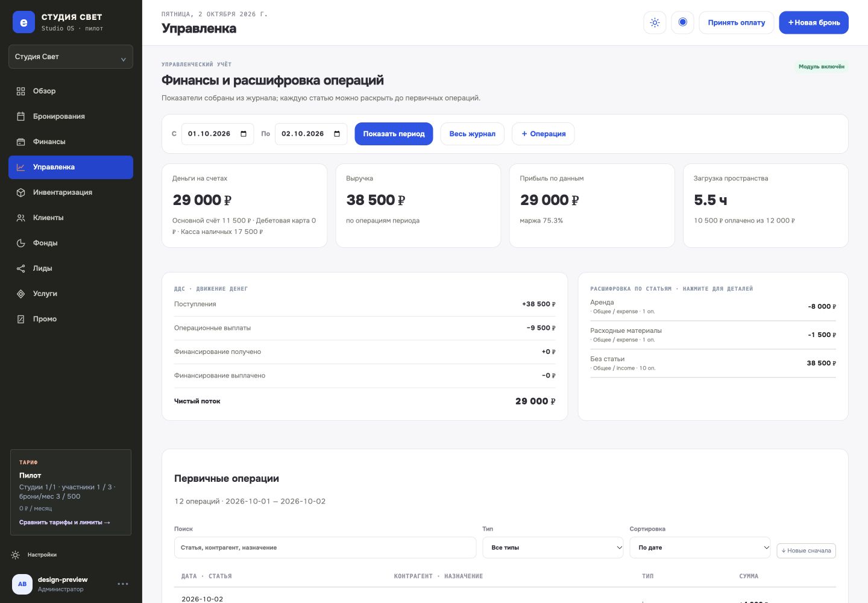This screenshot has height=603, width=868.
Task: Focus the Статья, контрагент, назначение search field
Action: (x=325, y=548)
